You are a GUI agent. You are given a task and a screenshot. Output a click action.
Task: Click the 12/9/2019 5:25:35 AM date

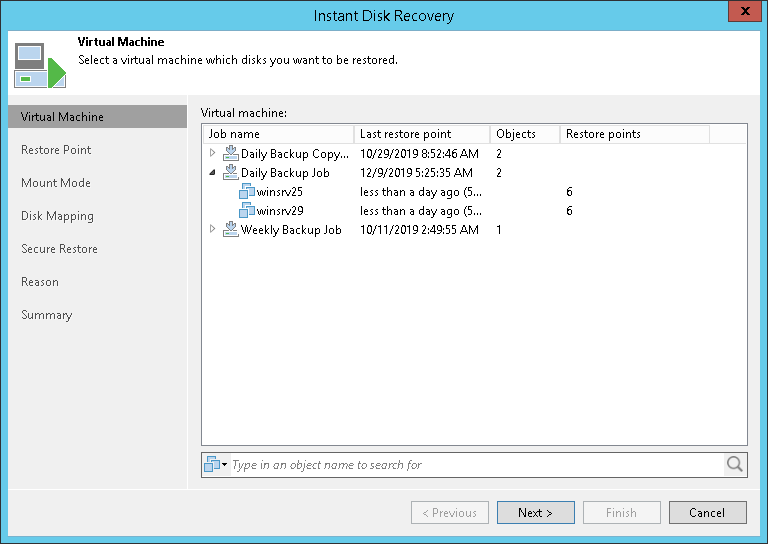pos(416,173)
